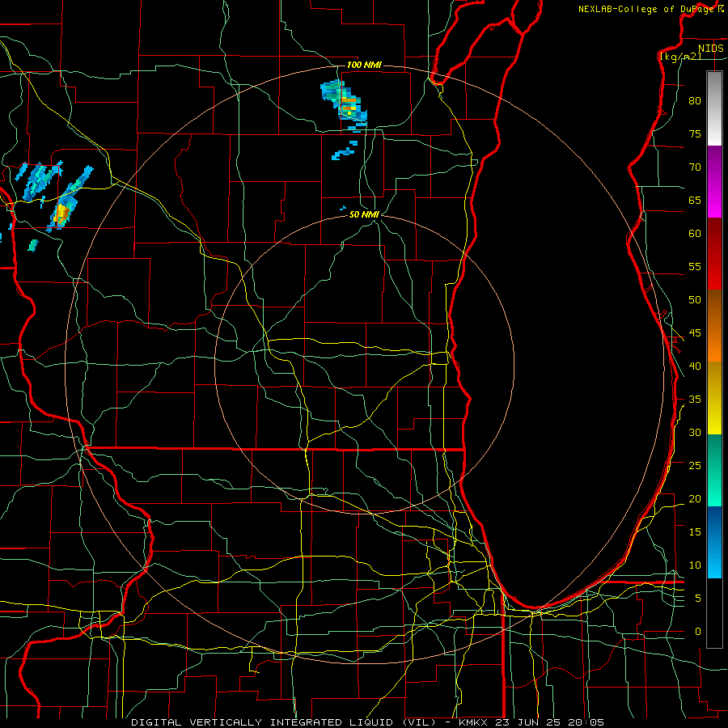Click the 30 value on the color scale

[x=695, y=433]
